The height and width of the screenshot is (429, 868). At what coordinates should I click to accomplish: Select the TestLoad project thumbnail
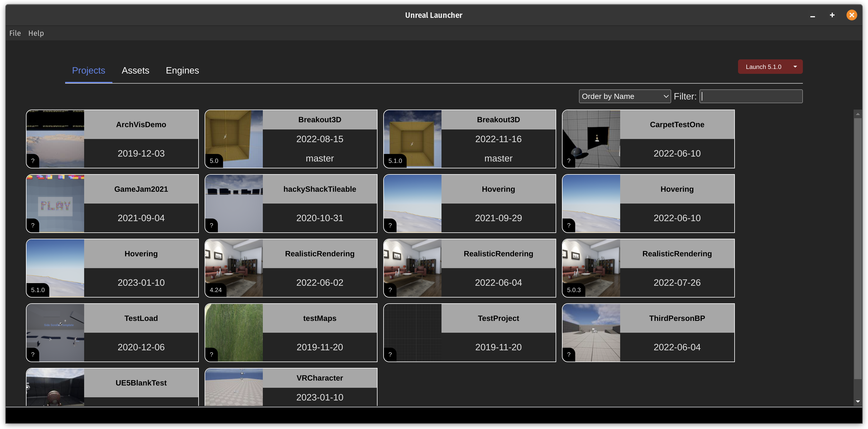tap(55, 333)
